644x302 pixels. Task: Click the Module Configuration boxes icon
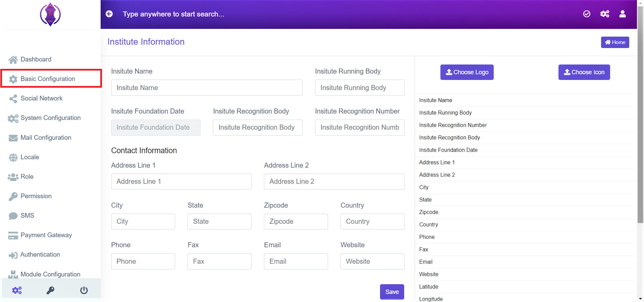(x=13, y=274)
